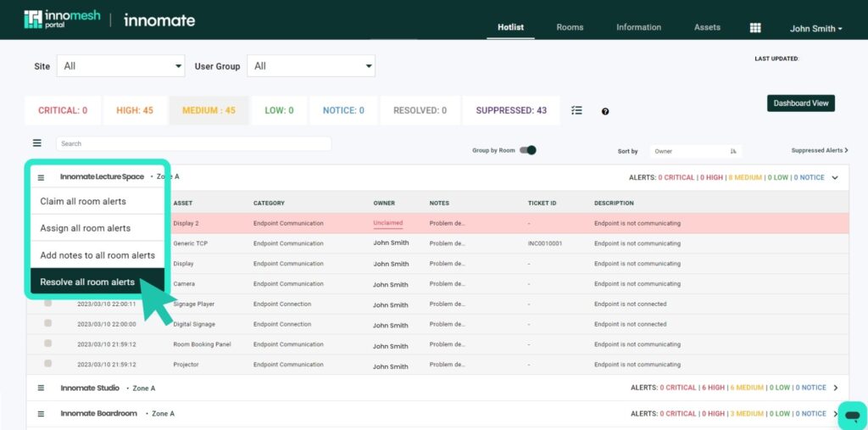Collapse the Innomate Lecture Space room
This screenshot has height=430, width=868.
pos(835,178)
